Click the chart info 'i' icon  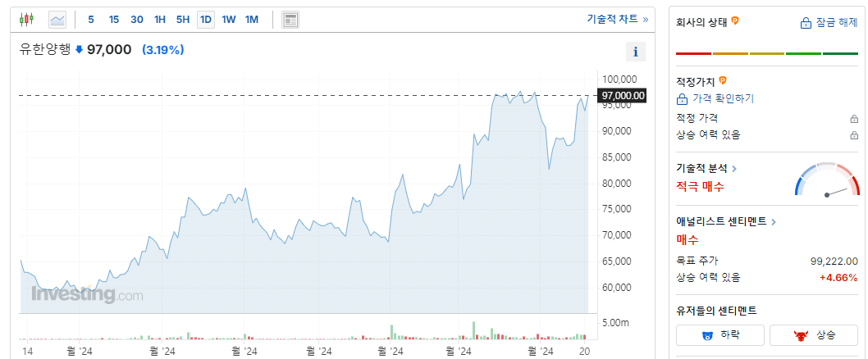tap(636, 52)
